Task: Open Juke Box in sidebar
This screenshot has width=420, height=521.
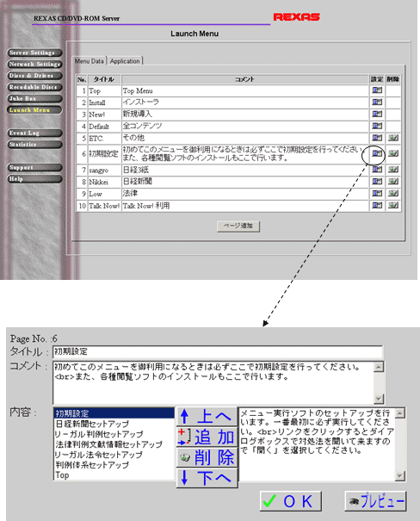Action: 34,99
